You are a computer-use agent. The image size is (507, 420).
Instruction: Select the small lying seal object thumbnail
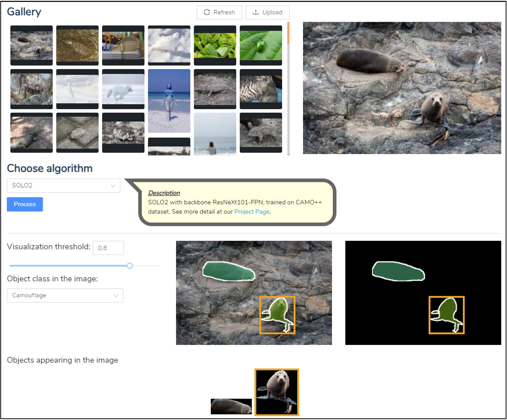232,406
